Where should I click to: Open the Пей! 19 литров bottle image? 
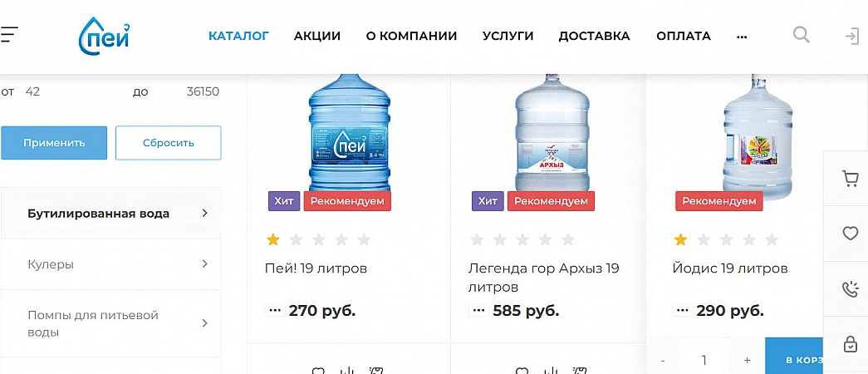(x=349, y=133)
